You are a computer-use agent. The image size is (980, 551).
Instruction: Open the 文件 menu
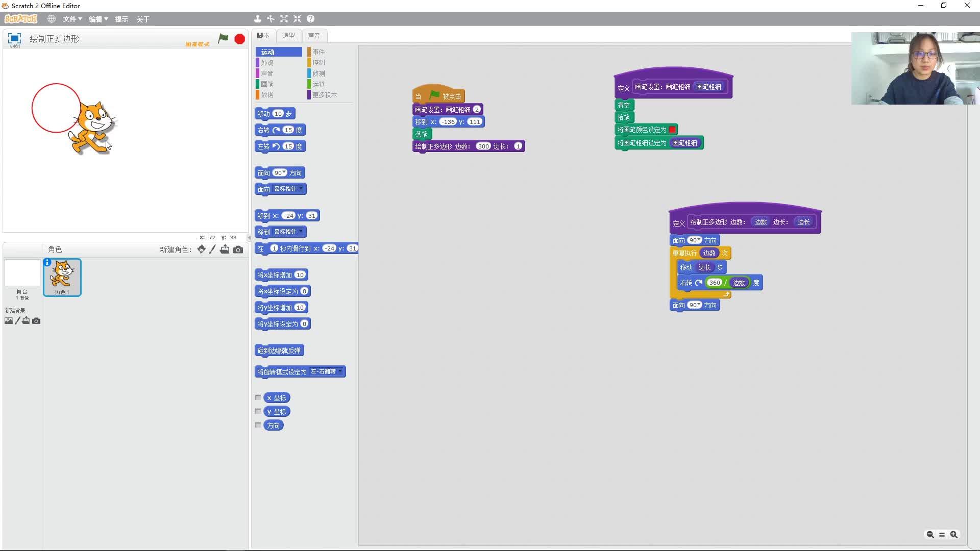tap(71, 19)
